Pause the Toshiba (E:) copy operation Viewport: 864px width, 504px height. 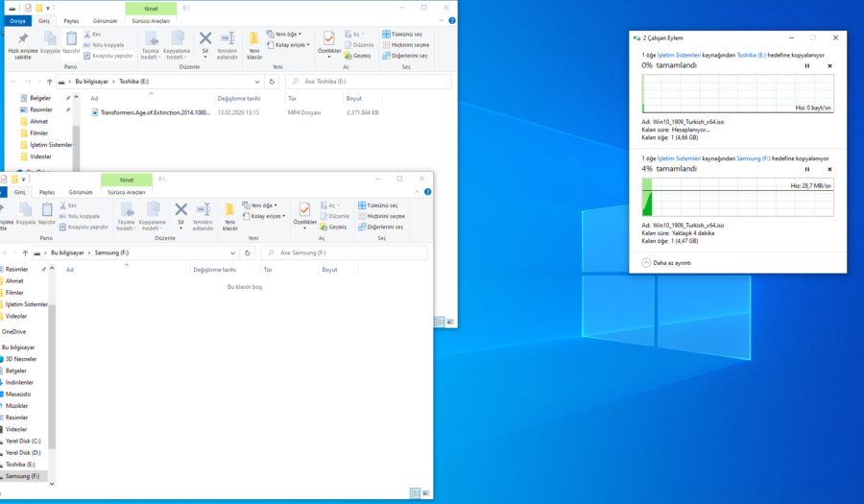[807, 65]
